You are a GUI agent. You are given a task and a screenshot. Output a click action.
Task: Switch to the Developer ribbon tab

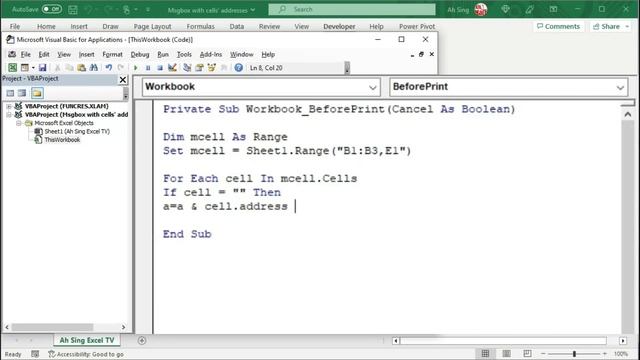coord(339,27)
